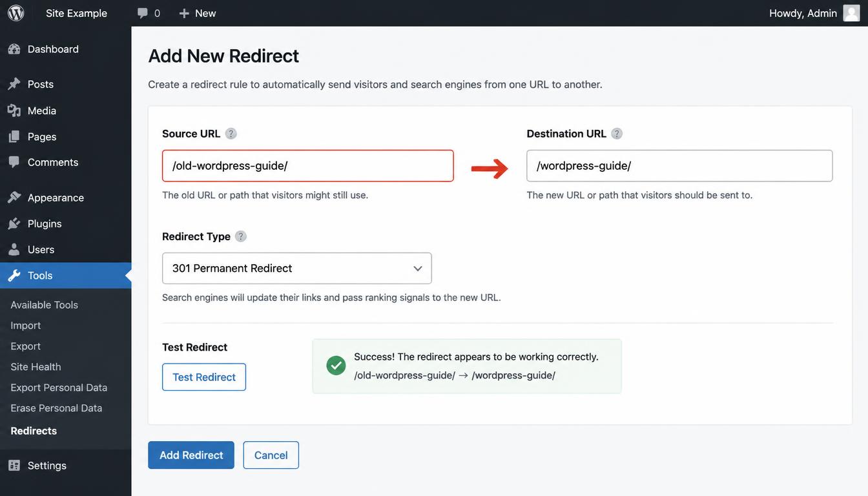The width and height of the screenshot is (868, 496).
Task: Click the WordPress logo icon
Action: [15, 13]
